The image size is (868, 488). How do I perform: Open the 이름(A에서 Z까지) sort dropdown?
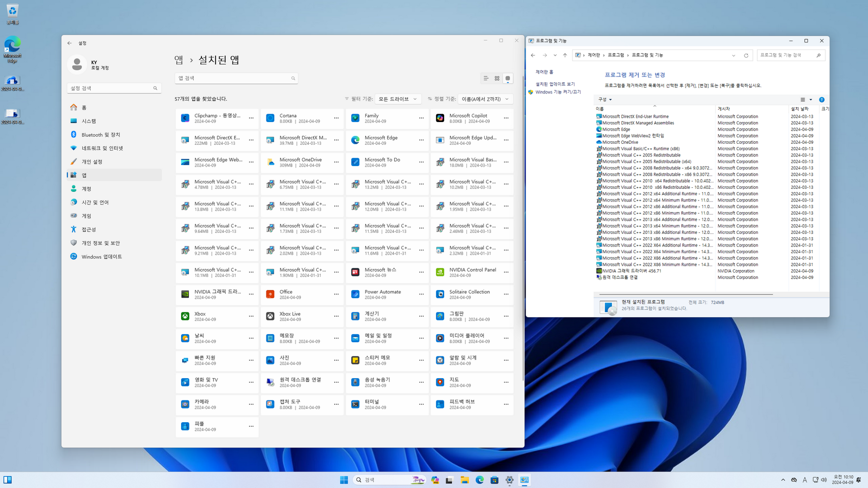485,99
